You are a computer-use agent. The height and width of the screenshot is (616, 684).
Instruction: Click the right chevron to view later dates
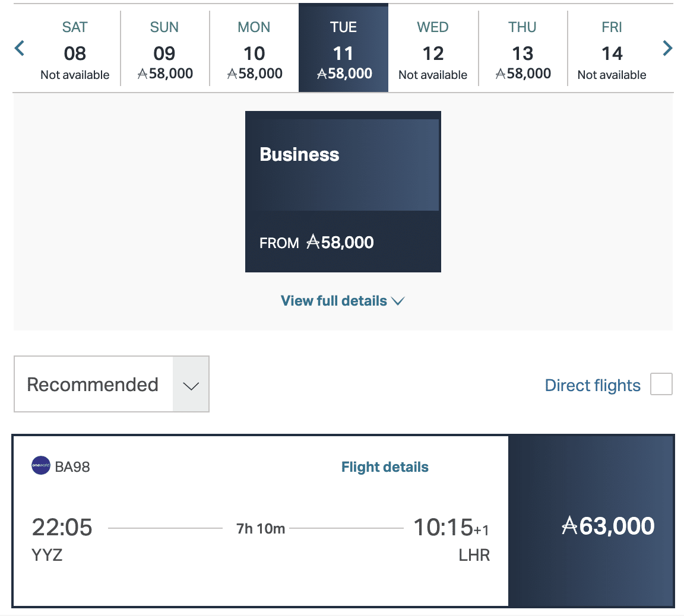coord(667,48)
